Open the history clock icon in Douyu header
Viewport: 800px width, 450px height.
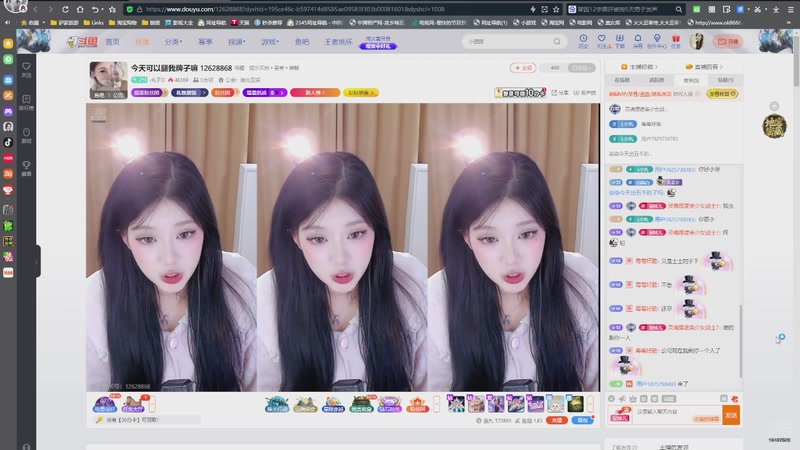coord(583,39)
